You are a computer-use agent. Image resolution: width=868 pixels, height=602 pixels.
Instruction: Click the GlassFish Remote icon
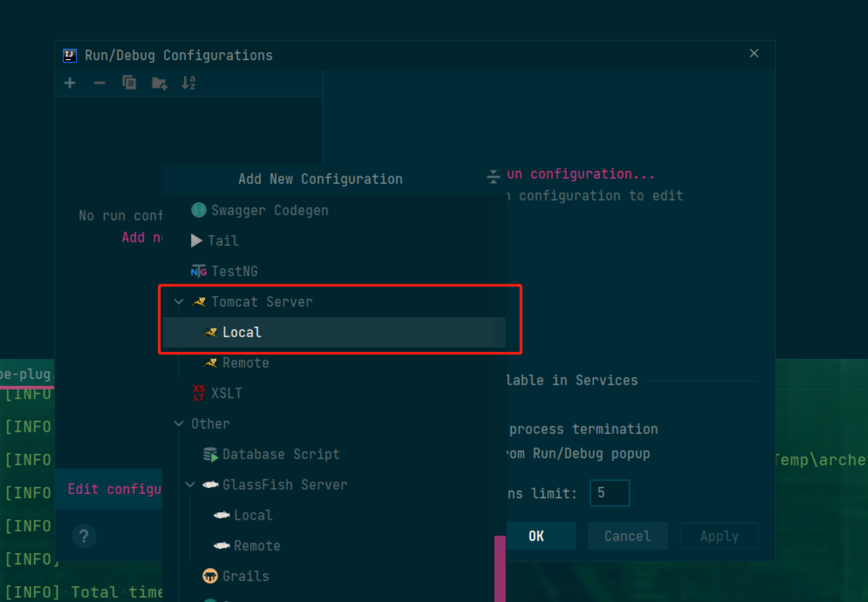[222, 546]
